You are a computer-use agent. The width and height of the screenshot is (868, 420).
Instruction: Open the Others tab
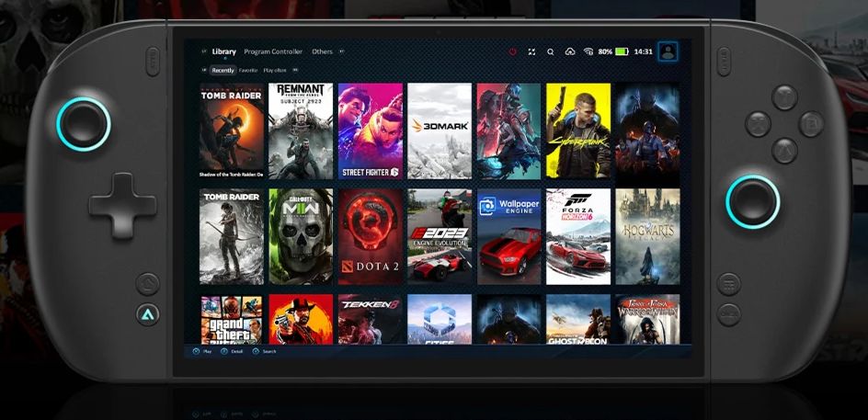(322, 51)
